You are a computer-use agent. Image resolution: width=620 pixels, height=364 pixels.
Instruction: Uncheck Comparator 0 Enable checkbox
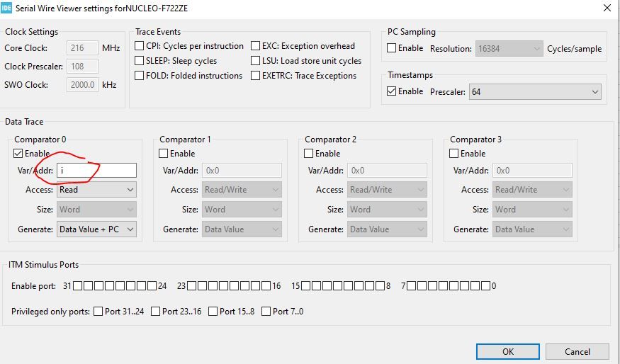point(18,154)
